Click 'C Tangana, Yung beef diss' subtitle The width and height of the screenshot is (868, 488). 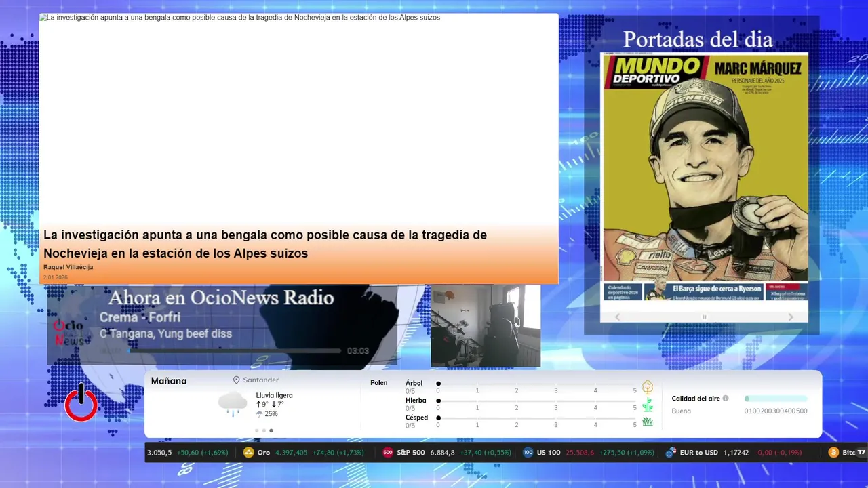(165, 333)
